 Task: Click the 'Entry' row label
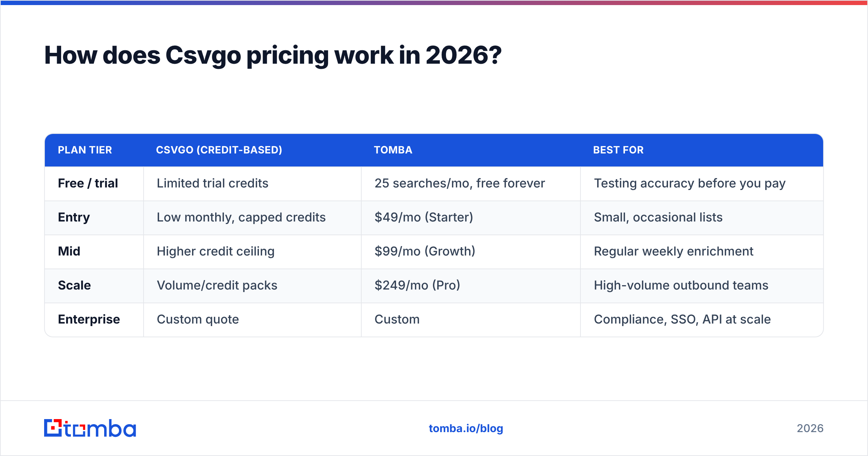point(74,218)
